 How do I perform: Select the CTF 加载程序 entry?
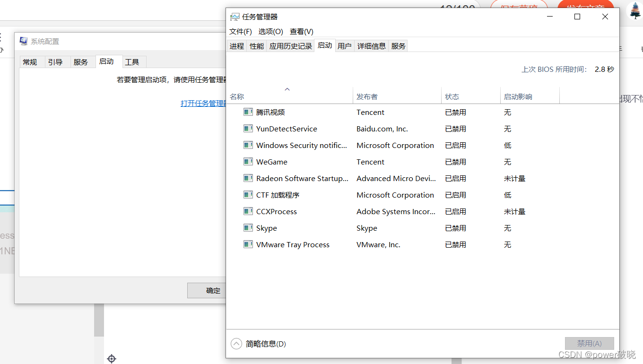click(278, 195)
